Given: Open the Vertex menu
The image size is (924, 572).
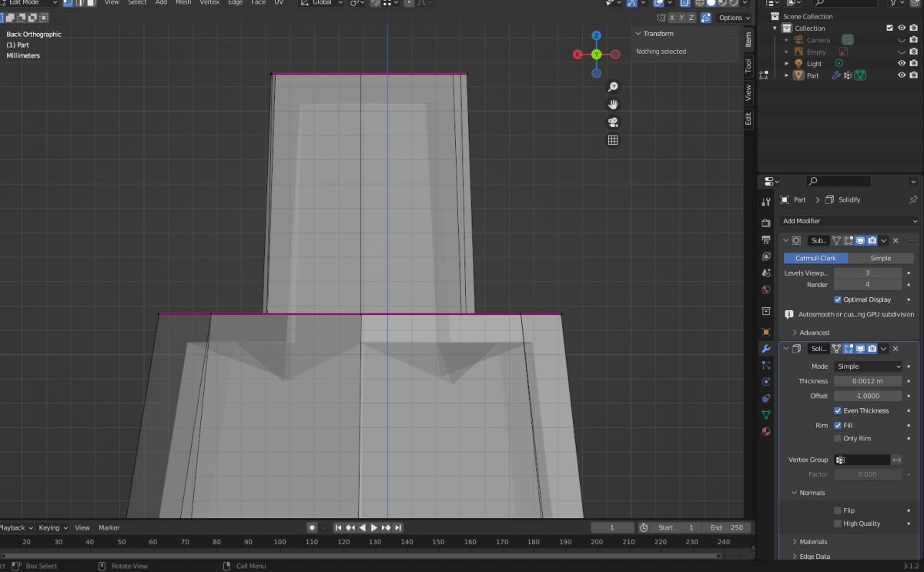Looking at the screenshot, I should pyautogui.click(x=209, y=3).
